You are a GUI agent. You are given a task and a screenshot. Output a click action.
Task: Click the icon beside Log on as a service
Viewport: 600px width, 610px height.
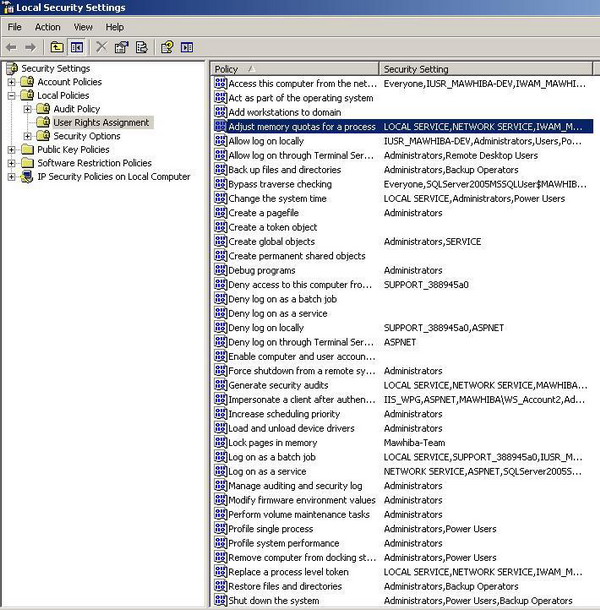(220, 471)
